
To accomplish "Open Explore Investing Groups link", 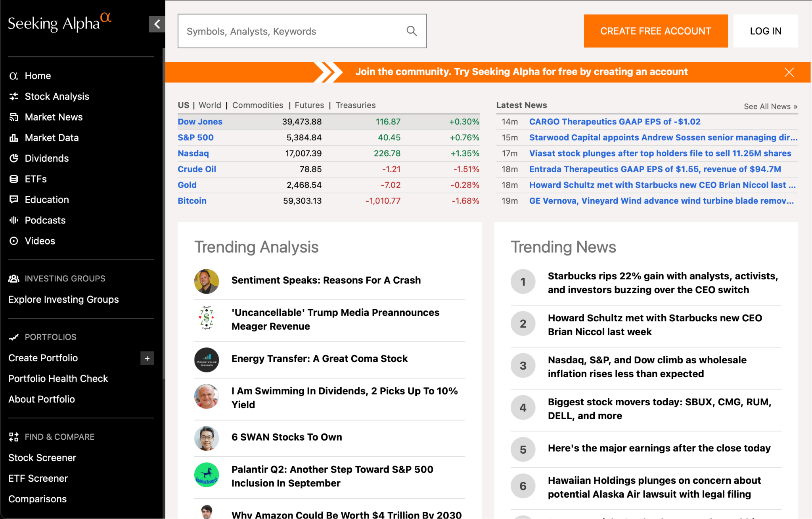I will tap(63, 300).
